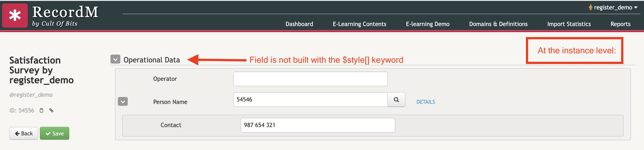Navigate to Domains & Definitions
The image size is (644, 150).
pyautogui.click(x=498, y=24)
